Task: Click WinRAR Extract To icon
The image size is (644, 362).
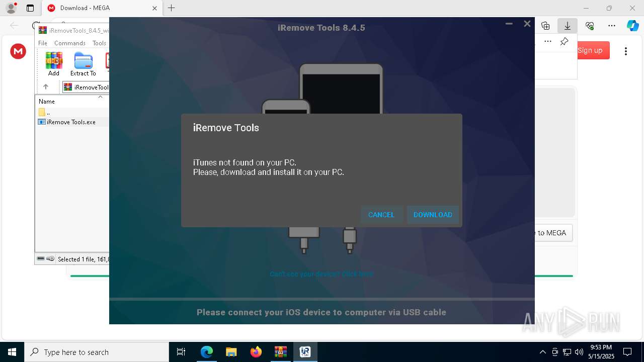Action: pyautogui.click(x=83, y=64)
